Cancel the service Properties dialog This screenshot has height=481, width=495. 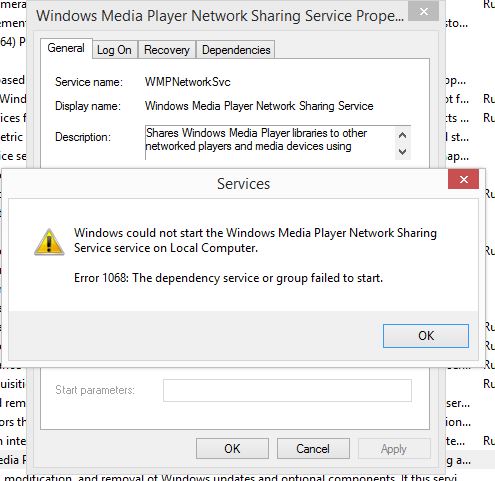pos(313,449)
